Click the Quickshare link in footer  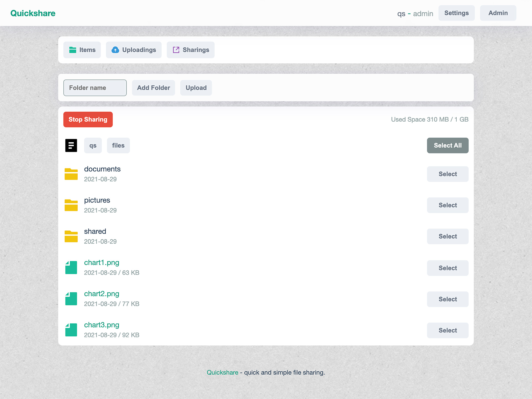(222, 372)
